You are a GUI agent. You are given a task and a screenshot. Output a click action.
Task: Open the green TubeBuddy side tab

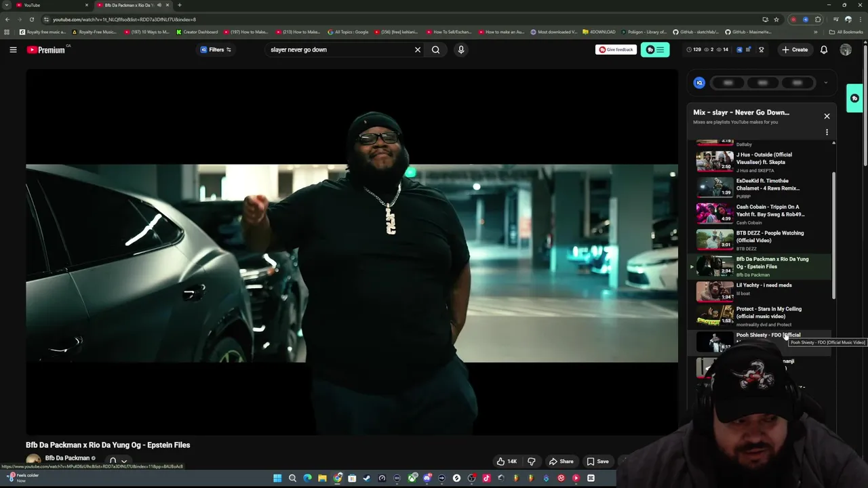[x=854, y=98]
